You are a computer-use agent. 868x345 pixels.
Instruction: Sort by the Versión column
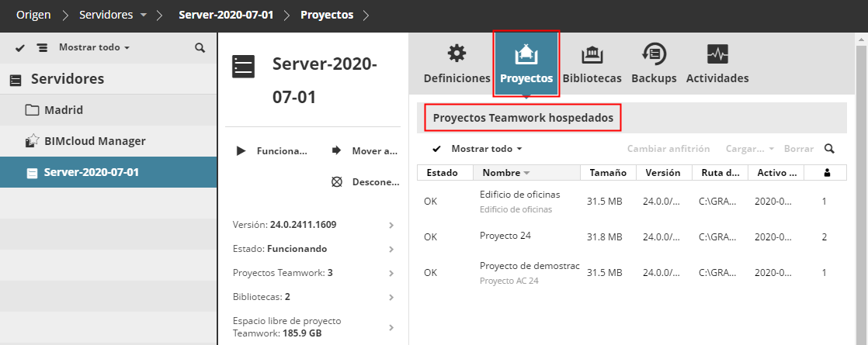[x=665, y=172]
